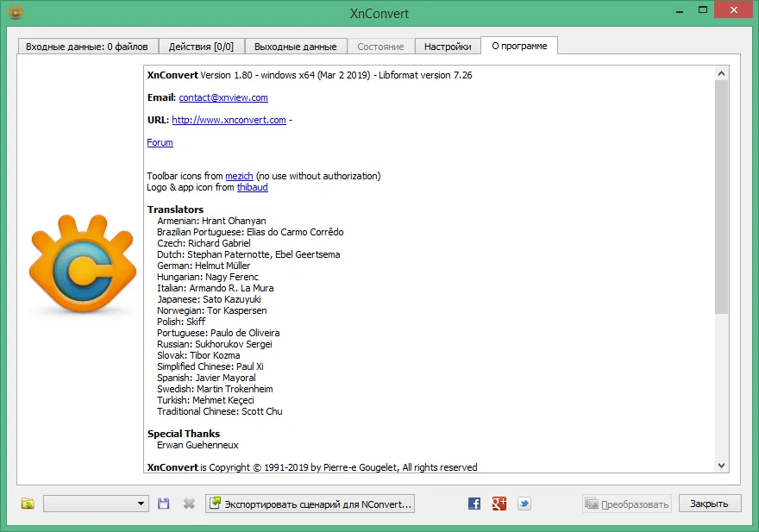Open http://www.xnconvert.com link
The height and width of the screenshot is (532, 759).
click(x=229, y=120)
